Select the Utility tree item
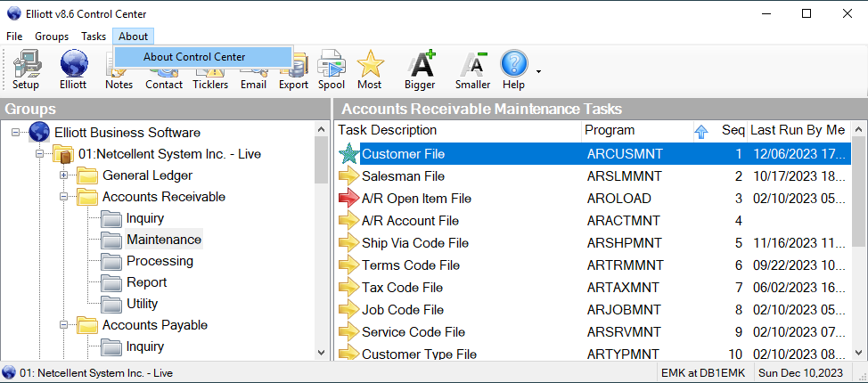Viewport: 868px width, 383px height. pos(143,304)
